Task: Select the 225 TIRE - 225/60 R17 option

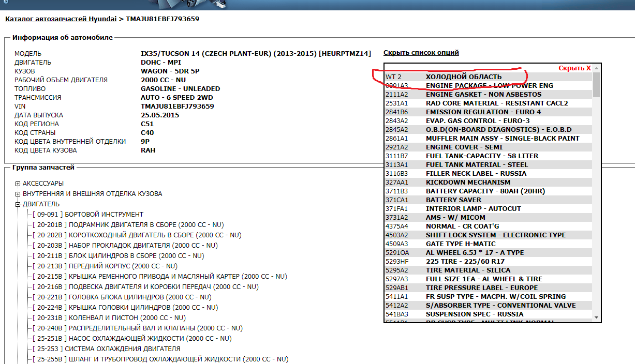Action: click(x=489, y=262)
